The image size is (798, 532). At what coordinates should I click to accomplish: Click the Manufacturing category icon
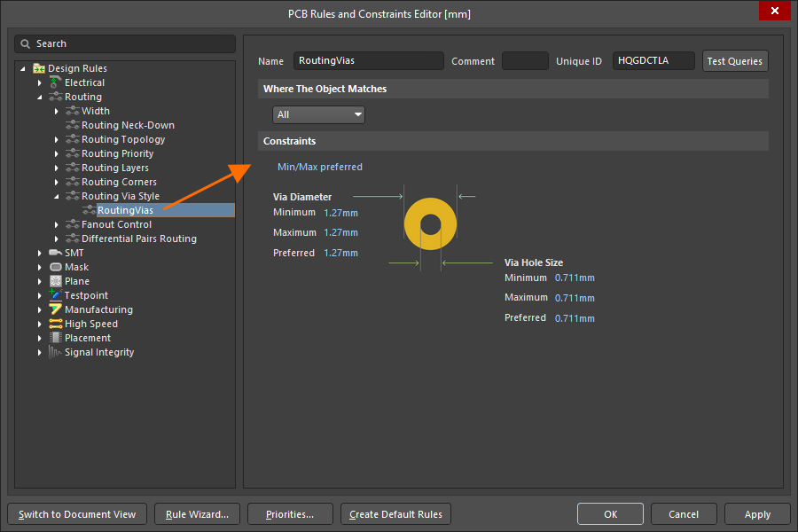[55, 309]
